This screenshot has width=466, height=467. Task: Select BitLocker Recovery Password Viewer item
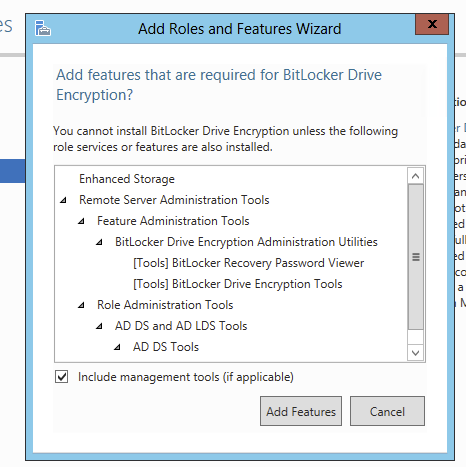(248, 263)
